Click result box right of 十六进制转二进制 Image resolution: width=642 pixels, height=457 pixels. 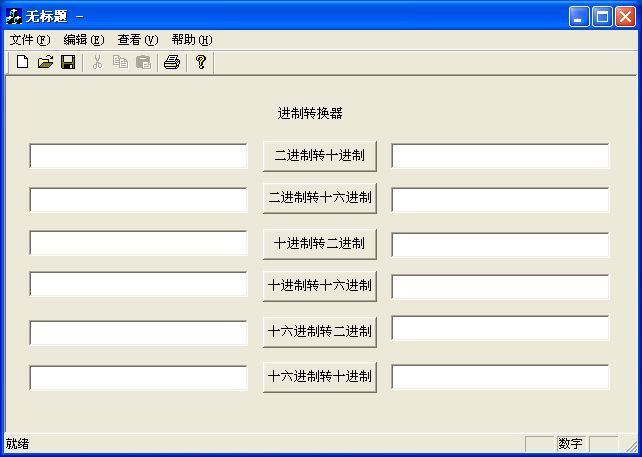(500, 328)
